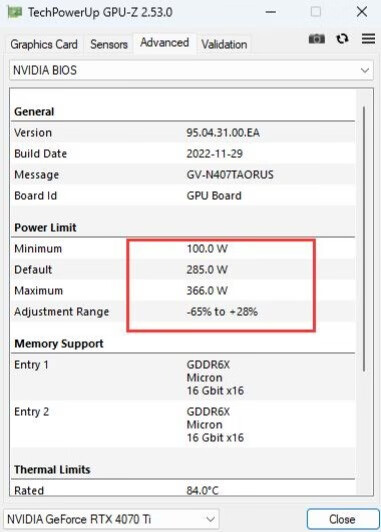
Task: Select the Advanced tab
Action: [165, 43]
